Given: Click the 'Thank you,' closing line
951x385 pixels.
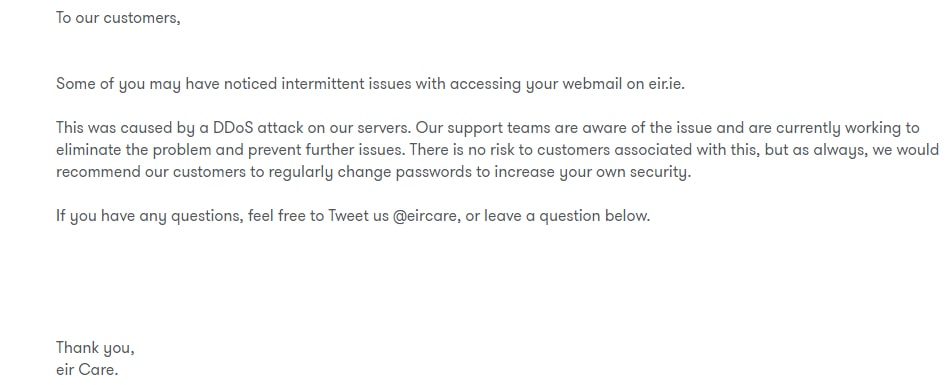Looking at the screenshot, I should [x=95, y=348].
